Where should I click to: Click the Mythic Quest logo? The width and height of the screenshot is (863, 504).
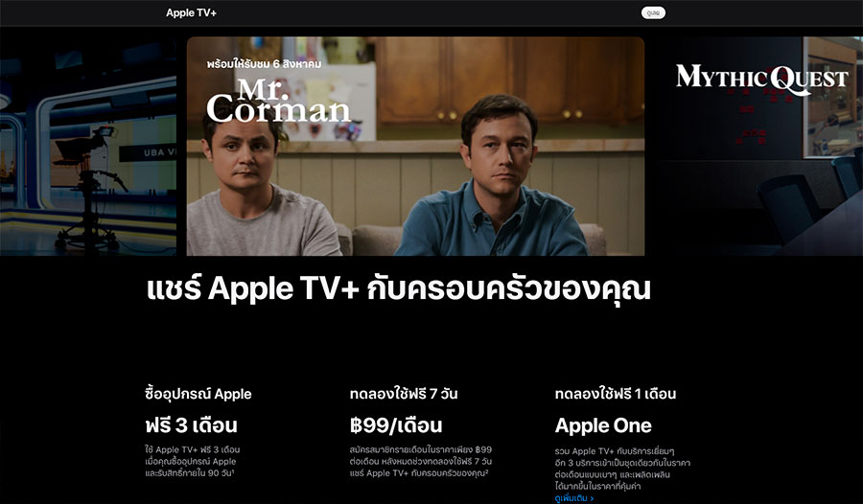pyautogui.click(x=762, y=79)
